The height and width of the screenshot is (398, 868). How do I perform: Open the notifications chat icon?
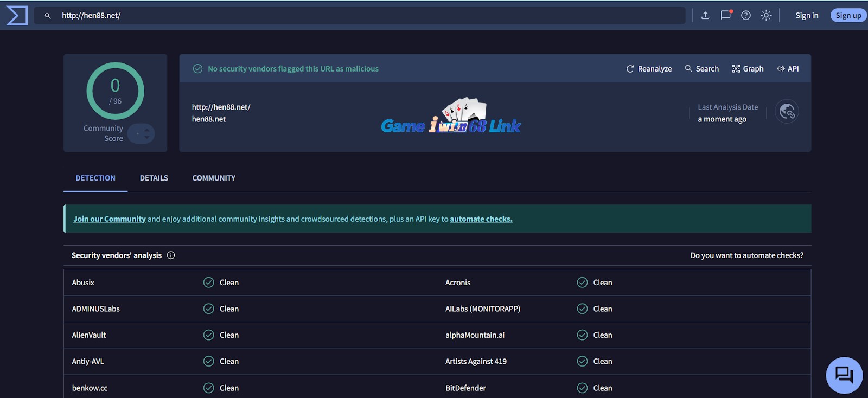725,15
